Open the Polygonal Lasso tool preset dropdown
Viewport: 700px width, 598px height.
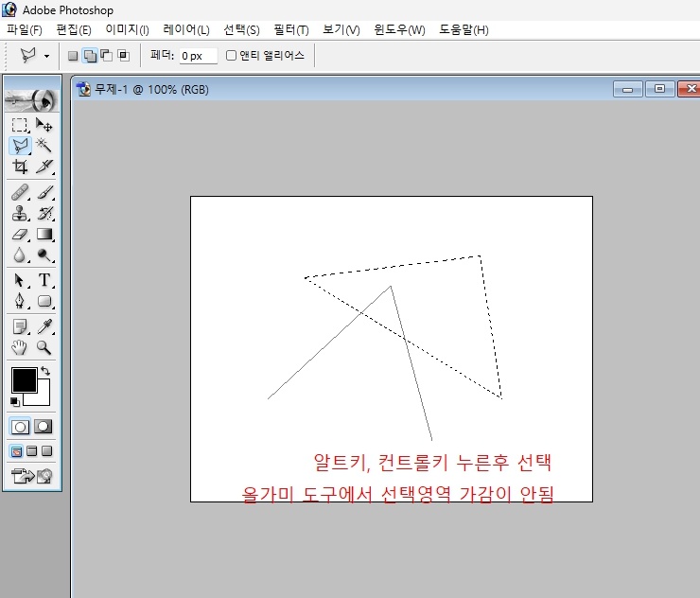[47, 56]
